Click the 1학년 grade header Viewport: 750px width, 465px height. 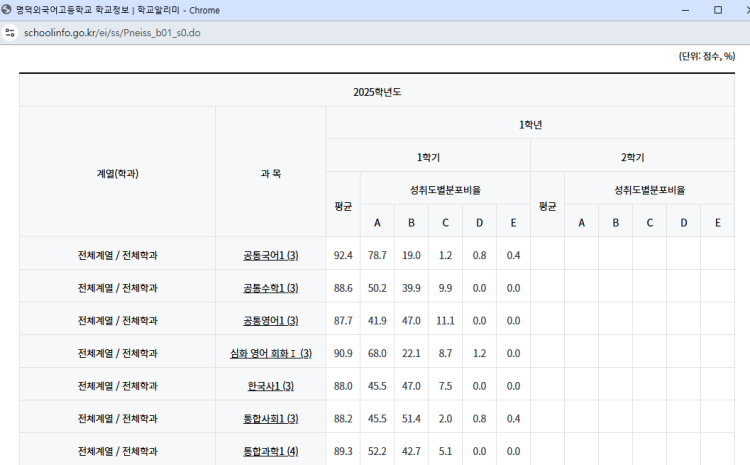click(530, 124)
